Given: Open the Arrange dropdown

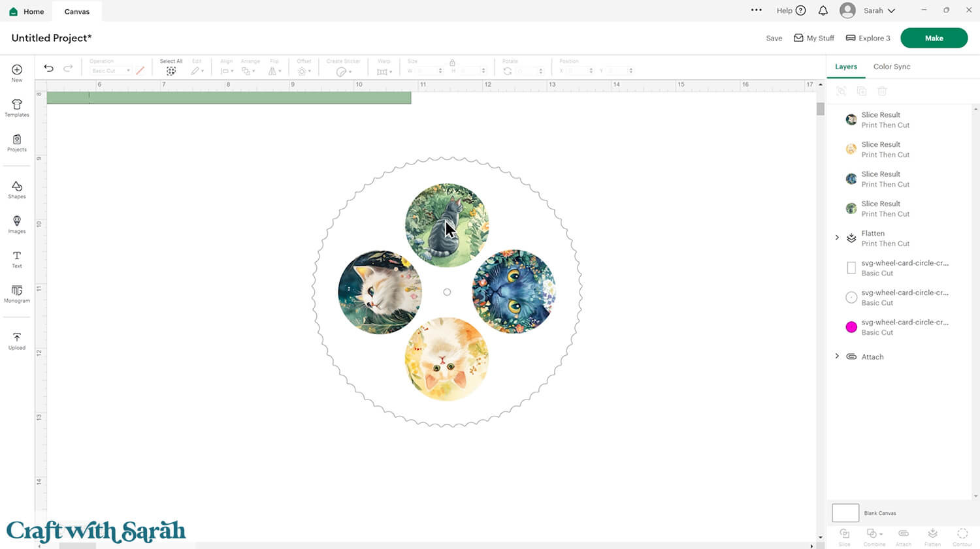Looking at the screenshot, I should tap(248, 71).
